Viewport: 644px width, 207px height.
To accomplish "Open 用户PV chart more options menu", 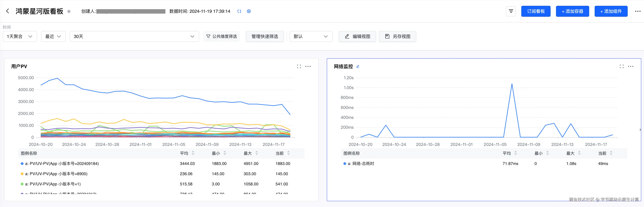I will click(308, 67).
